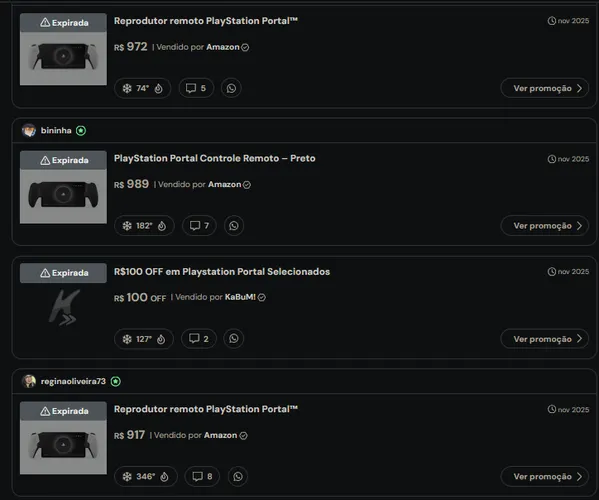Click the R$ 972 price
Viewport: 599px width, 500px height.
[131, 47]
